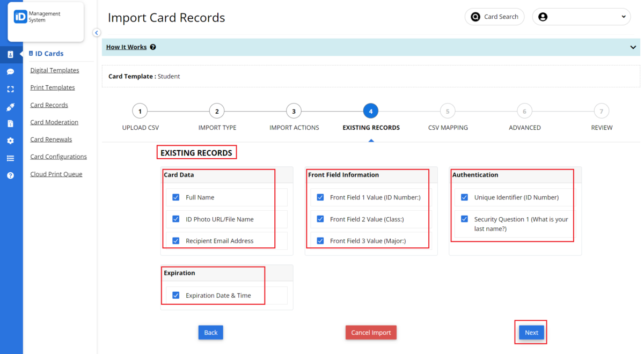This screenshot has width=644, height=354.
Task: Open the help question mark sidebar icon
Action: pos(11,175)
